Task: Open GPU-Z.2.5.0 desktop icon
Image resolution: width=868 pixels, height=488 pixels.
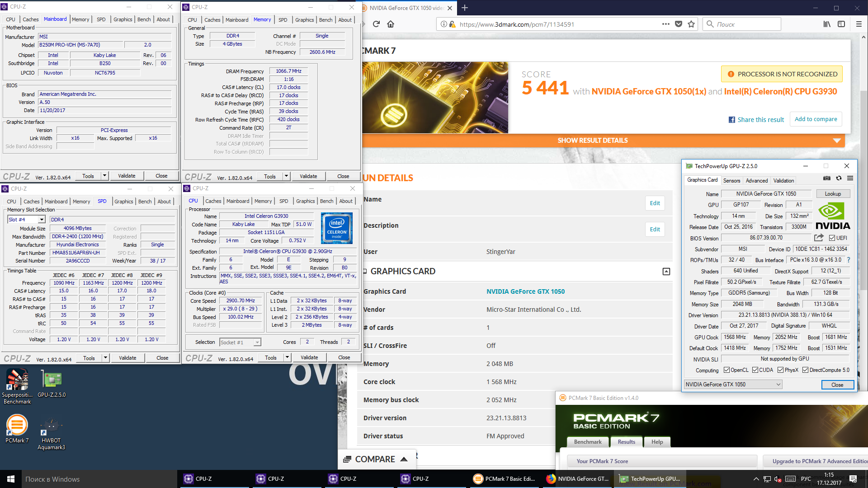Action: [x=52, y=384]
